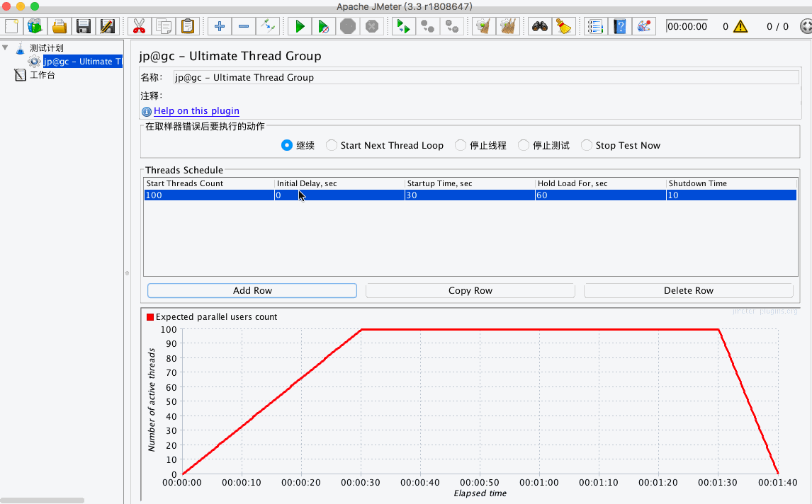The image size is (812, 504).
Task: Cut selection using the scissors icon
Action: point(139,25)
